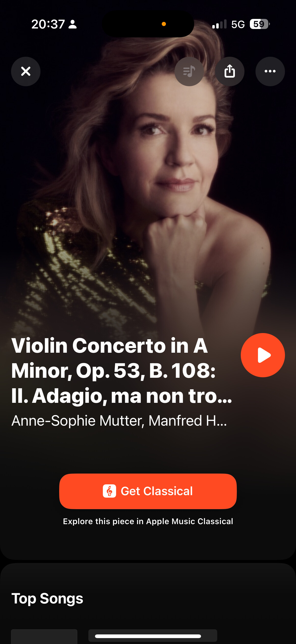The height and width of the screenshot is (644, 296).
Task: Tap the treble clef Classical app icon
Action: pyautogui.click(x=109, y=491)
